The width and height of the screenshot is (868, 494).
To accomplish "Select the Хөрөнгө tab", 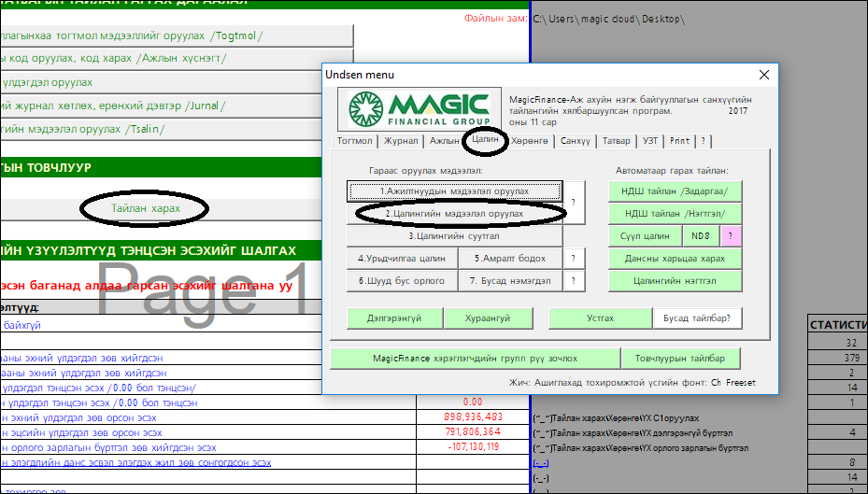I will point(531,141).
